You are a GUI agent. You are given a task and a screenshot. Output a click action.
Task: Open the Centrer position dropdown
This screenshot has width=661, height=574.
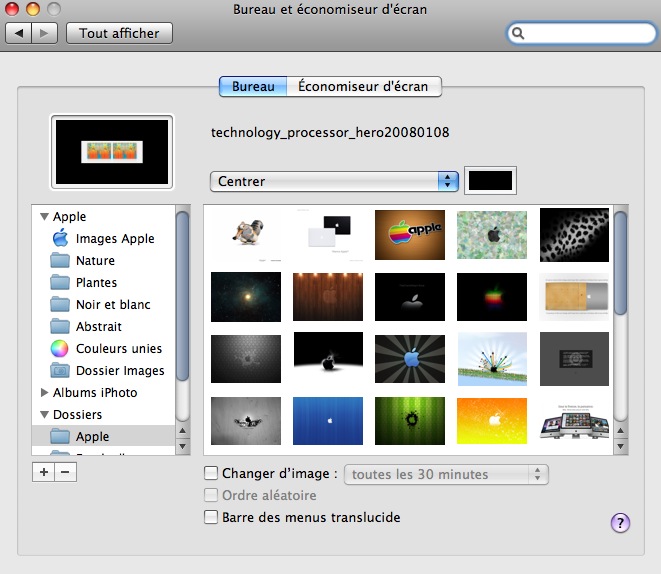tap(334, 181)
